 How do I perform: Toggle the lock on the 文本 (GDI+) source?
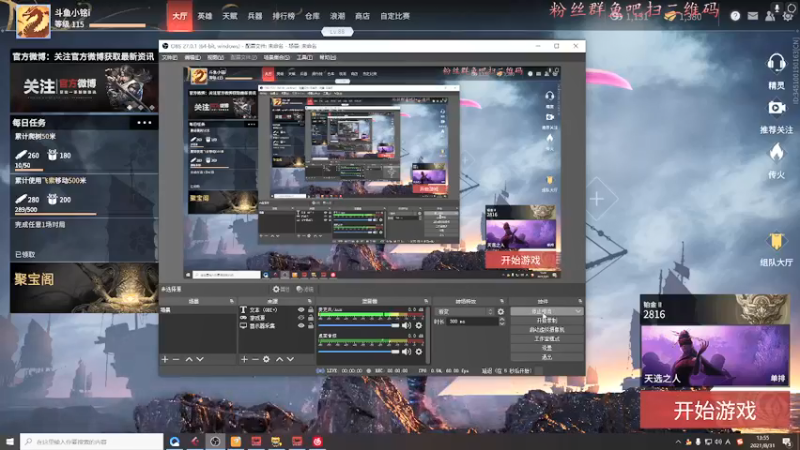point(310,310)
